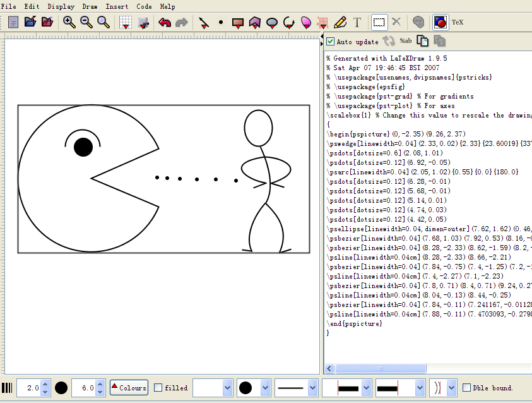The image size is (532, 403).
Task: Uncheck the Auto update option
Action: coord(329,40)
